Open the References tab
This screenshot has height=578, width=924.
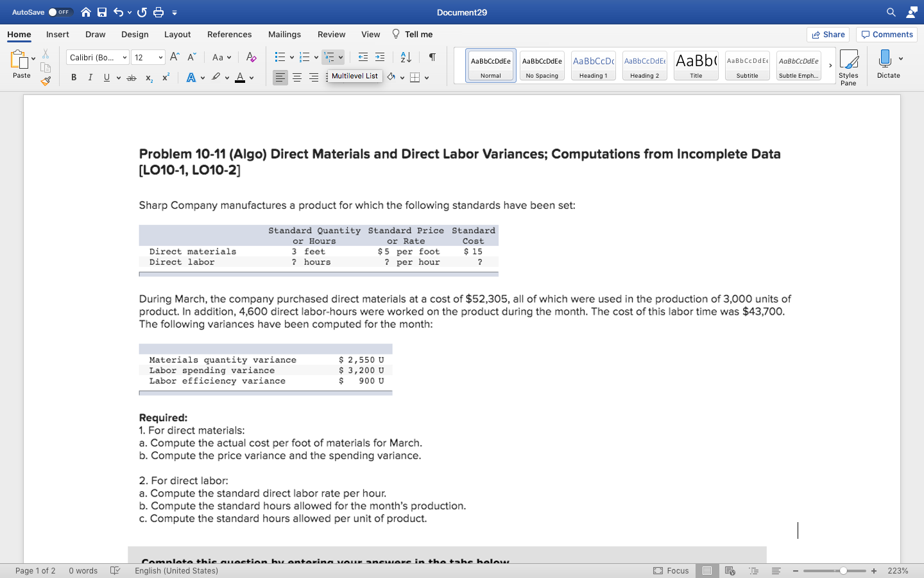[x=229, y=34]
